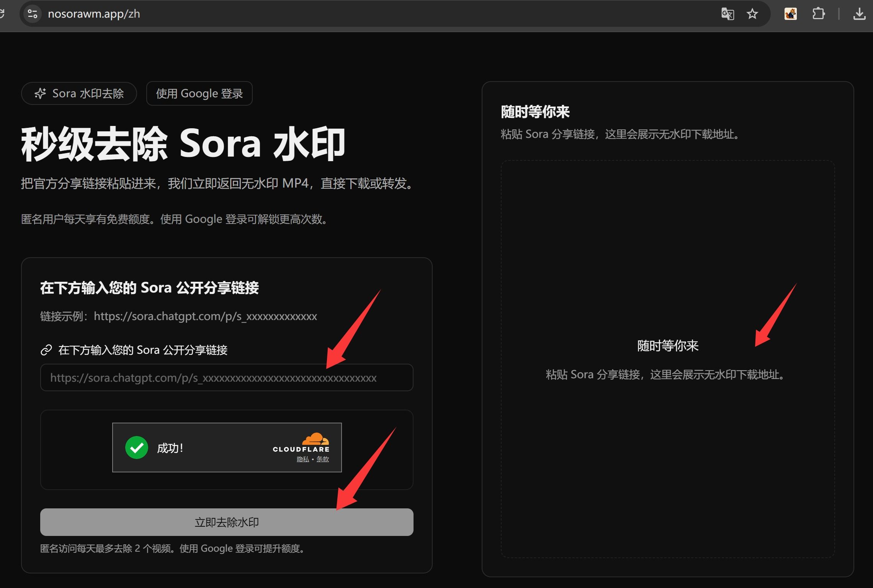
Task: Click the pinned animal extension icon
Action: tap(790, 14)
